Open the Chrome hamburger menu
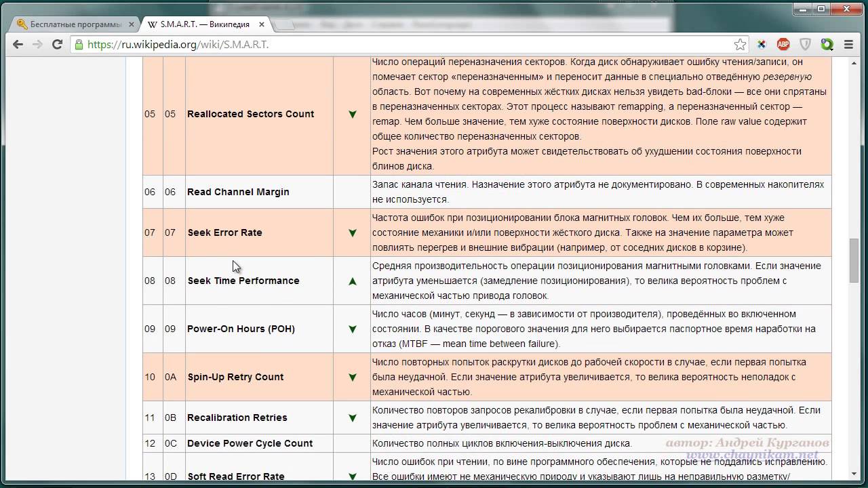The width and height of the screenshot is (868, 488). click(848, 45)
